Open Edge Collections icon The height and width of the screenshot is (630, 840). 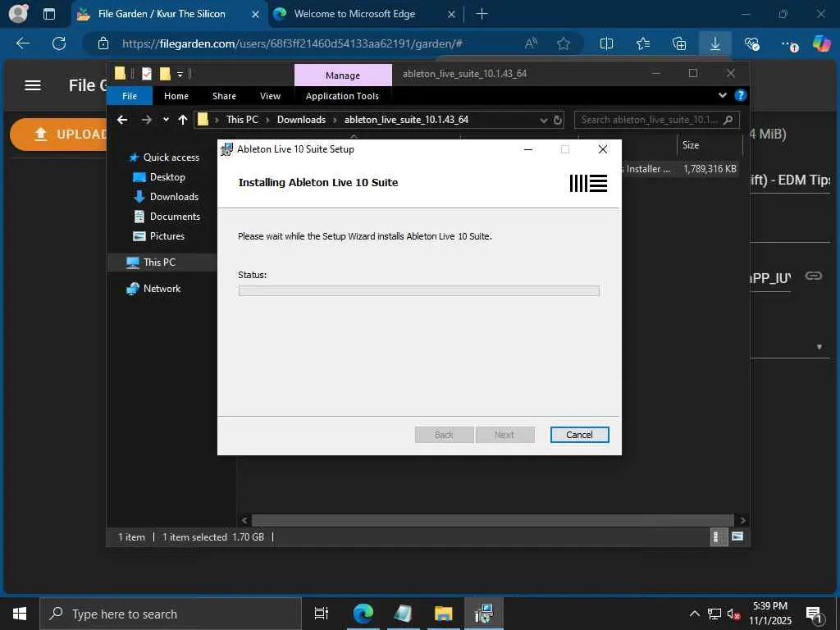[679, 43]
